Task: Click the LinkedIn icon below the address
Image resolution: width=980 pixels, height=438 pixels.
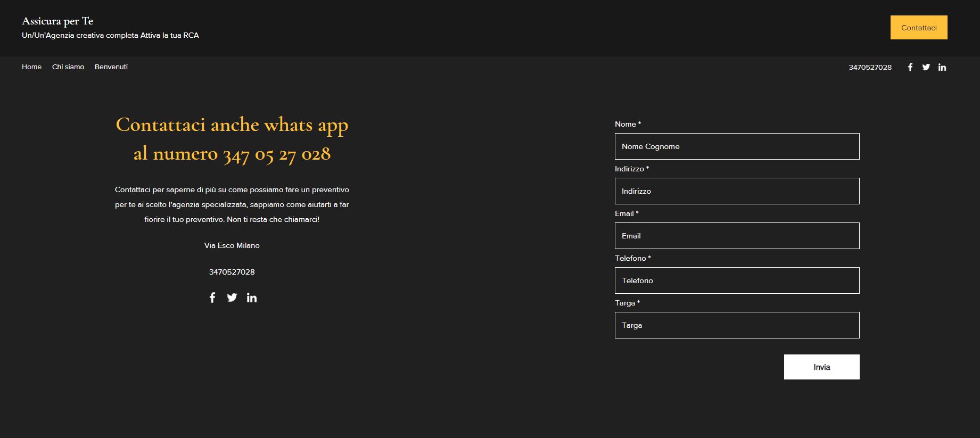Action: (x=252, y=297)
